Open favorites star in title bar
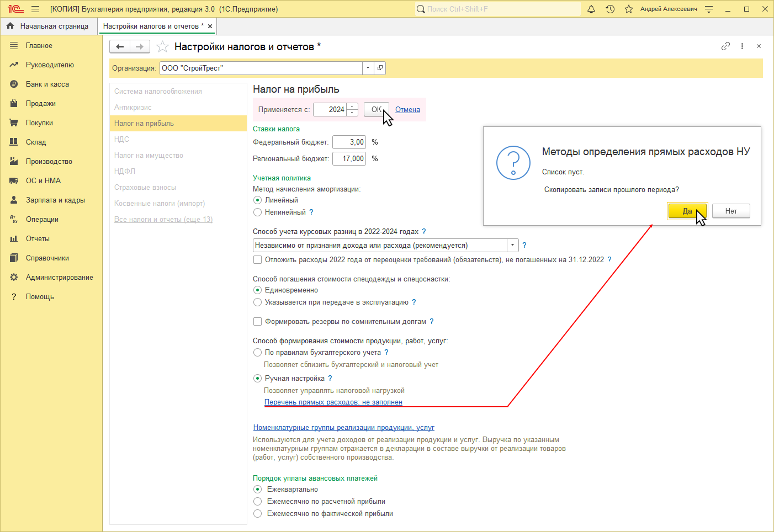 click(629, 9)
